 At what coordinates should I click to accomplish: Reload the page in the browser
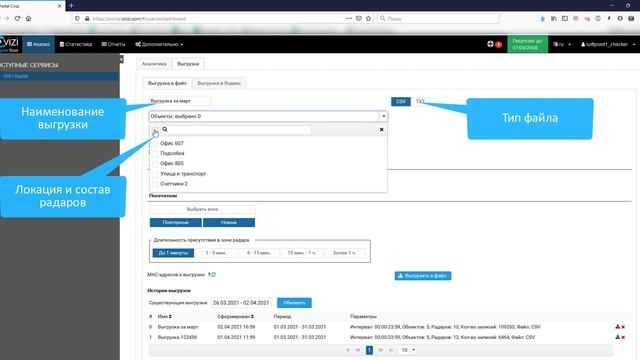[18, 18]
